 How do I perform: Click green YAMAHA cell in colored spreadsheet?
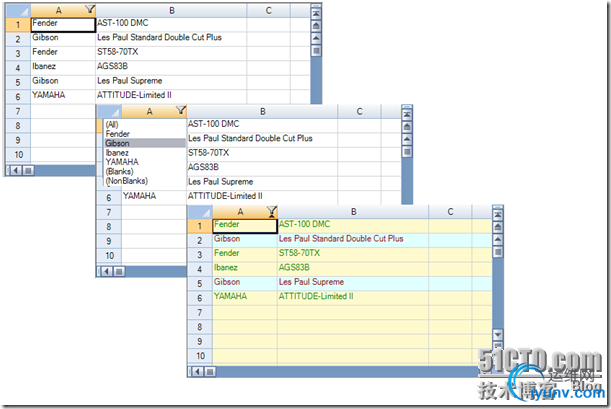point(245,297)
